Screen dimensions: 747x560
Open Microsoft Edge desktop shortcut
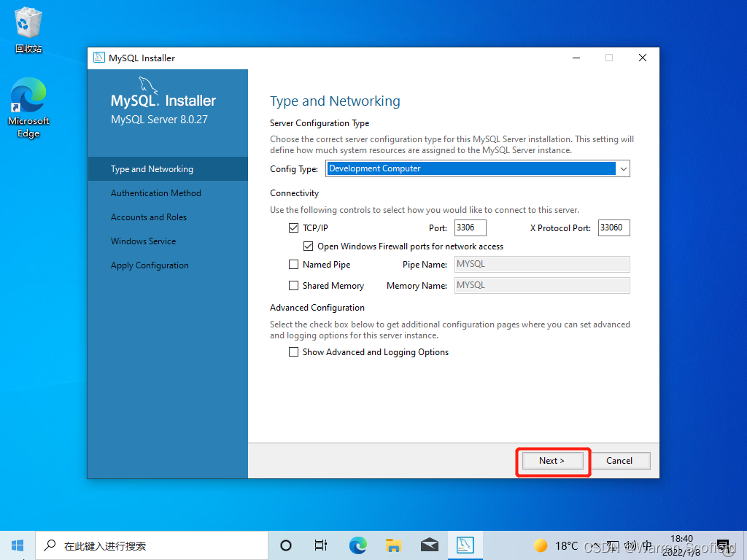(28, 108)
